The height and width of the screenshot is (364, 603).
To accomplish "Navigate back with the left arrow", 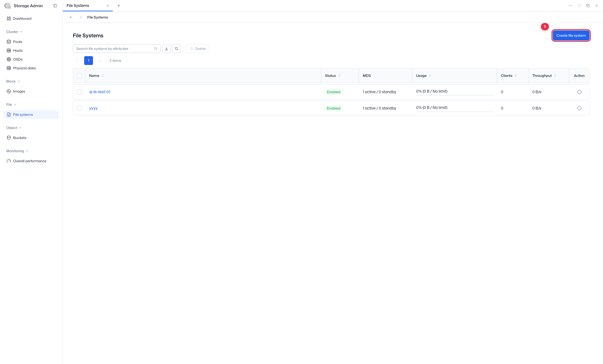I will (x=71, y=17).
